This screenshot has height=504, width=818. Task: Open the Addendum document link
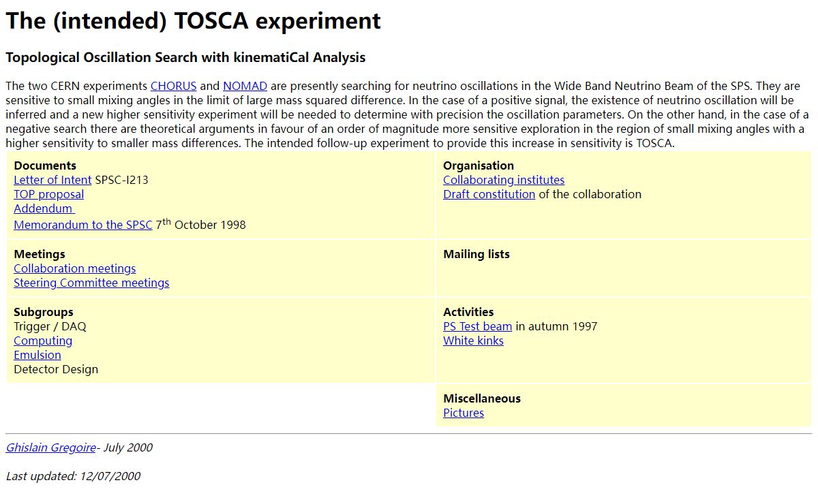[44, 208]
